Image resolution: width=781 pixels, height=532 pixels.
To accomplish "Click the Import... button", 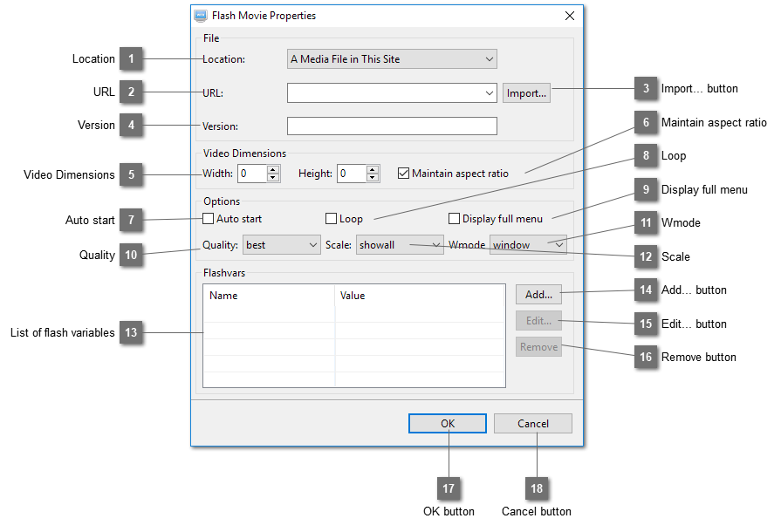I will [x=526, y=93].
